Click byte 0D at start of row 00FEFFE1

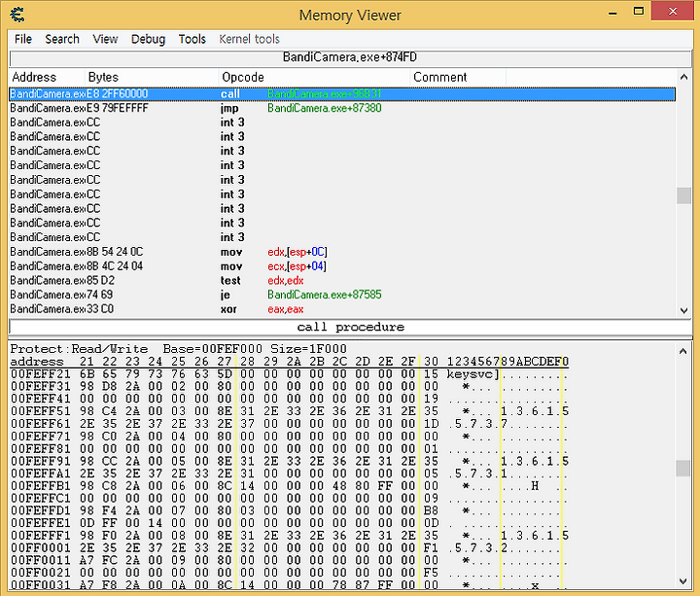click(87, 523)
